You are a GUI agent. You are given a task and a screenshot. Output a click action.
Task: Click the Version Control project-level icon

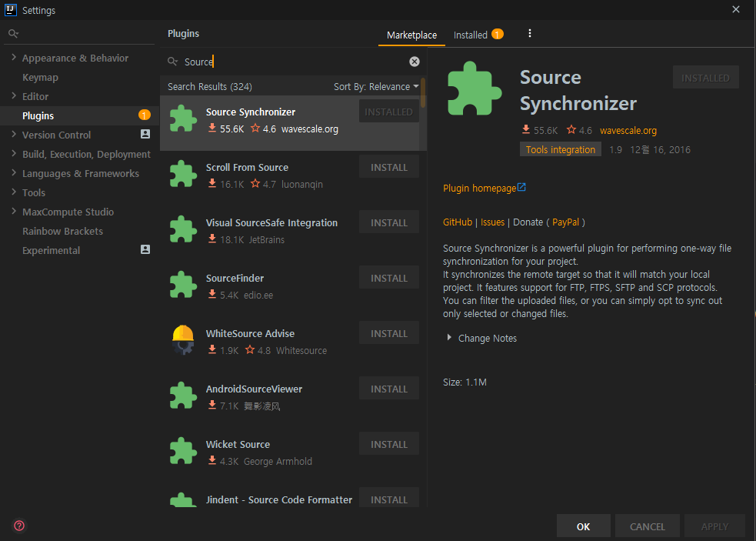pos(145,134)
